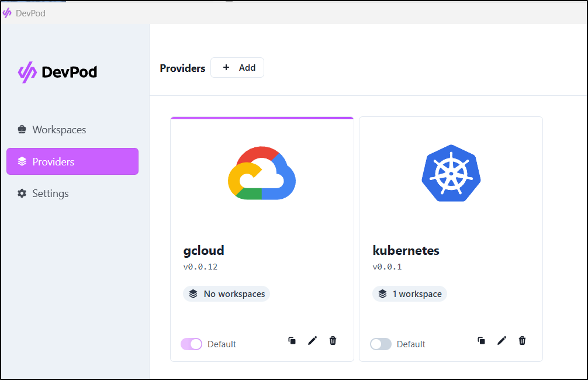Click the No workspaces badge on gcloud

click(x=227, y=293)
